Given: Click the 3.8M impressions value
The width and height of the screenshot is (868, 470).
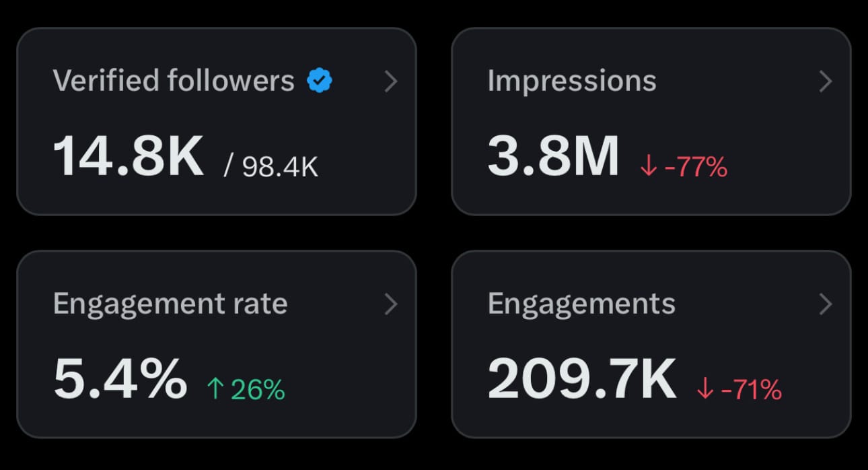Looking at the screenshot, I should click(553, 156).
